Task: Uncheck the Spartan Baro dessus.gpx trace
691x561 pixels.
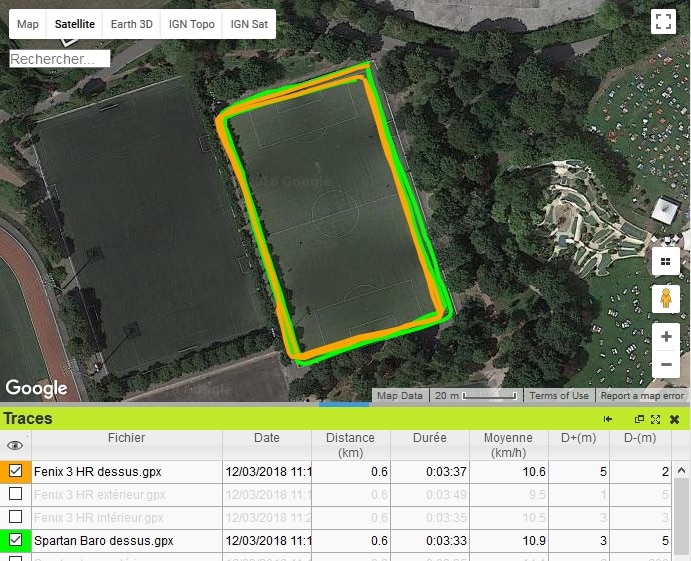Action: click(x=16, y=540)
